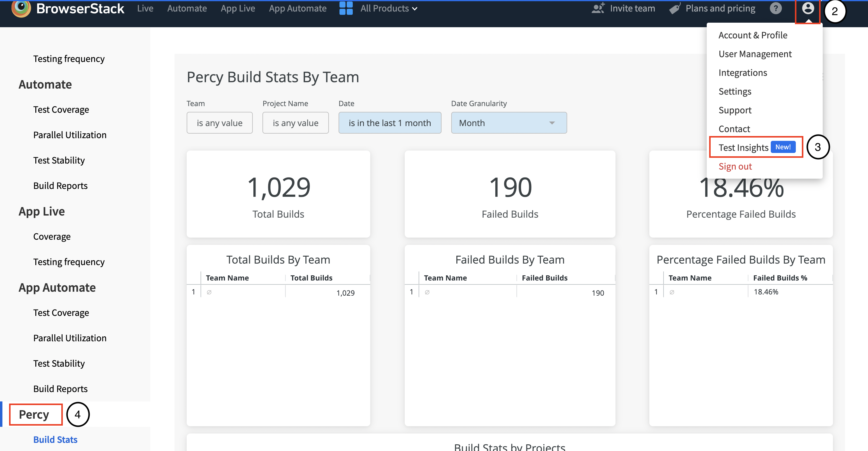Open the Project Name filter value
868x451 pixels.
tap(295, 123)
